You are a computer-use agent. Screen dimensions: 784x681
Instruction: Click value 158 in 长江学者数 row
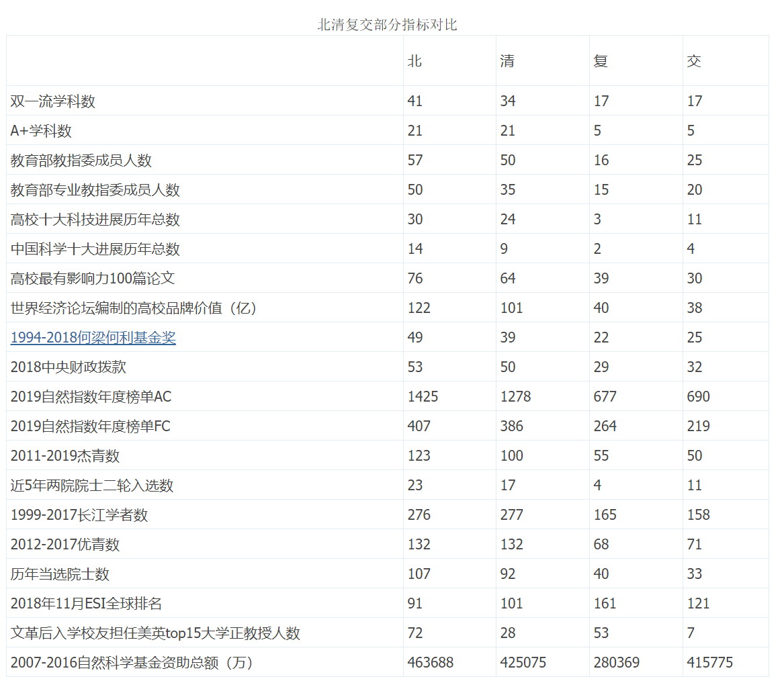pos(699,514)
